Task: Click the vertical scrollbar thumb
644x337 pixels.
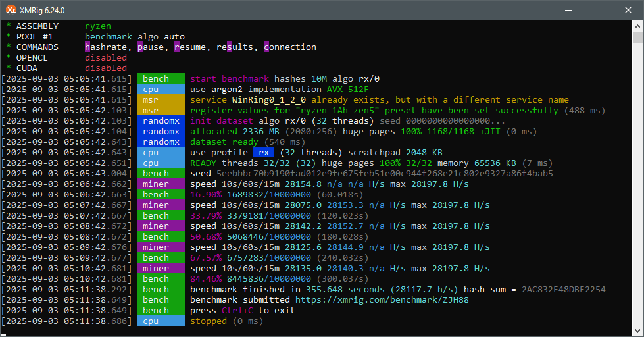Action: [637, 38]
